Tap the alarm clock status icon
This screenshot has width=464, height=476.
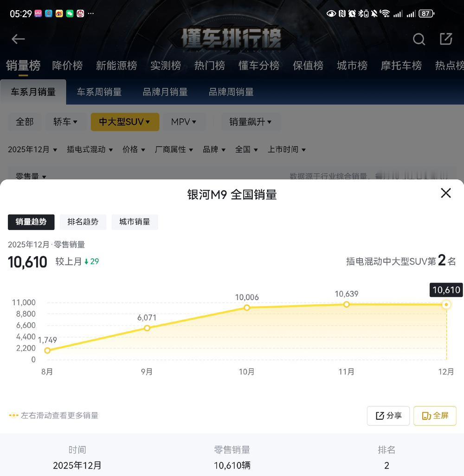pyautogui.click(x=352, y=13)
